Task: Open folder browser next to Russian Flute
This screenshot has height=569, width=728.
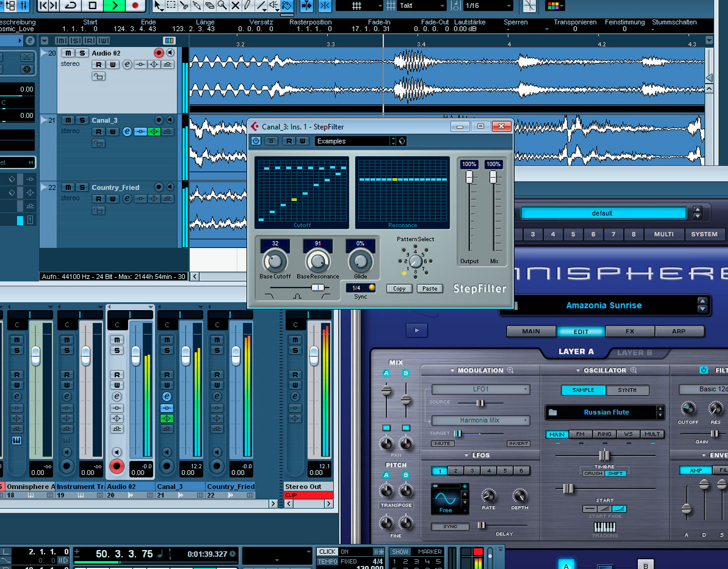Action: click(x=553, y=412)
